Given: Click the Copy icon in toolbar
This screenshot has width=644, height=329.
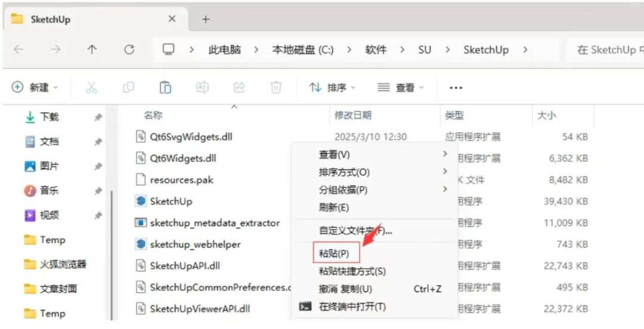Looking at the screenshot, I should point(128,88).
